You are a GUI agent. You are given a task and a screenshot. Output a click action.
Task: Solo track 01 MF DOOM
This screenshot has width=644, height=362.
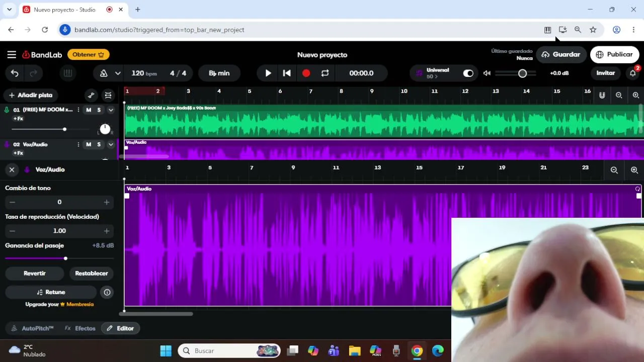[99, 110]
